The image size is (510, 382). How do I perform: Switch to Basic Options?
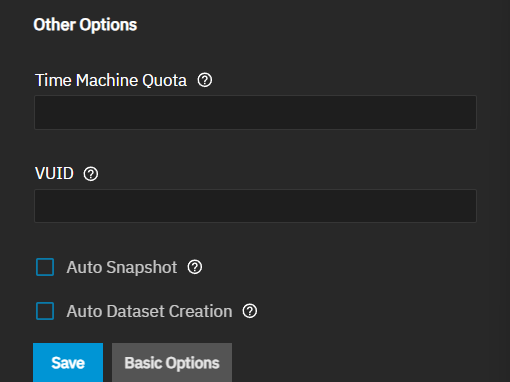[172, 363]
